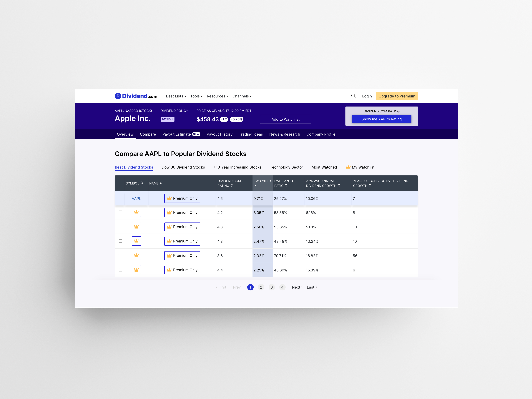Click the Add to Watchlist button
532x399 pixels.
point(285,119)
